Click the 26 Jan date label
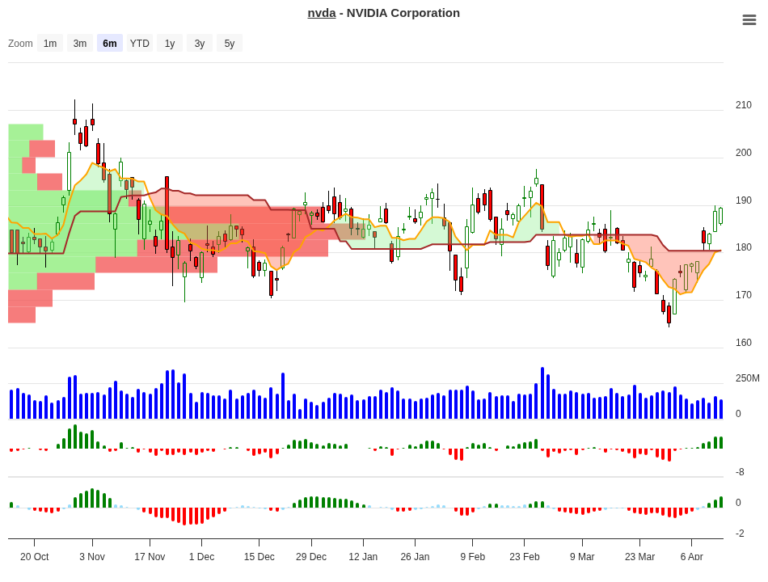This screenshot has width=768, height=582. [415, 557]
